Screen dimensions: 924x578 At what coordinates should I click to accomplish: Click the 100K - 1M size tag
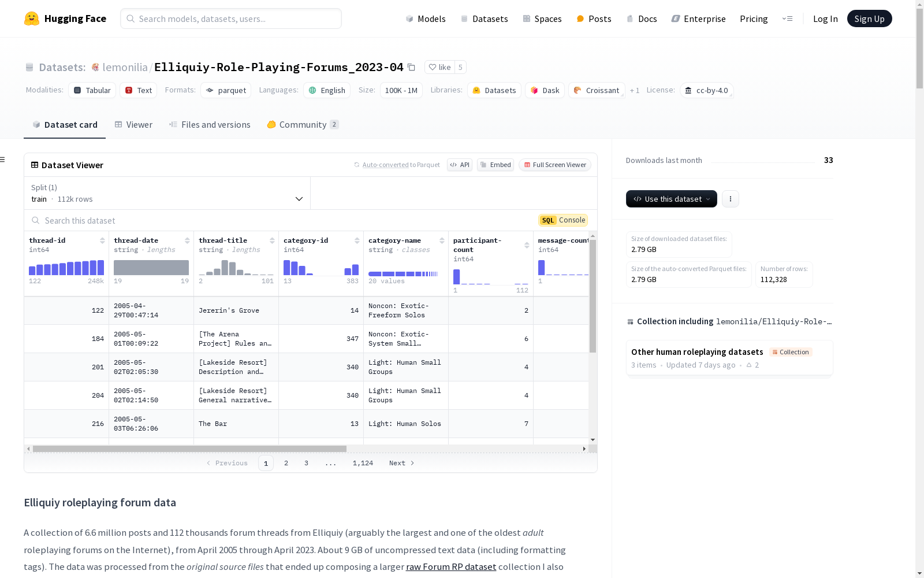tap(401, 90)
